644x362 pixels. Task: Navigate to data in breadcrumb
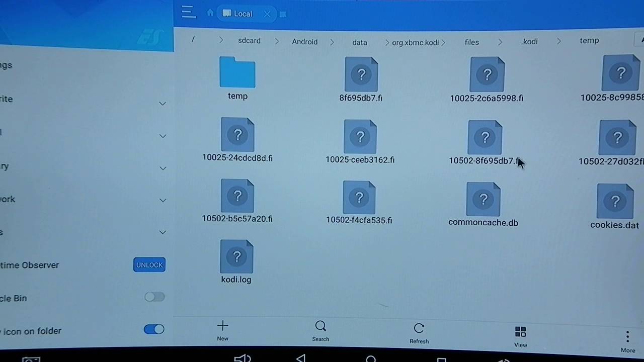tap(360, 42)
